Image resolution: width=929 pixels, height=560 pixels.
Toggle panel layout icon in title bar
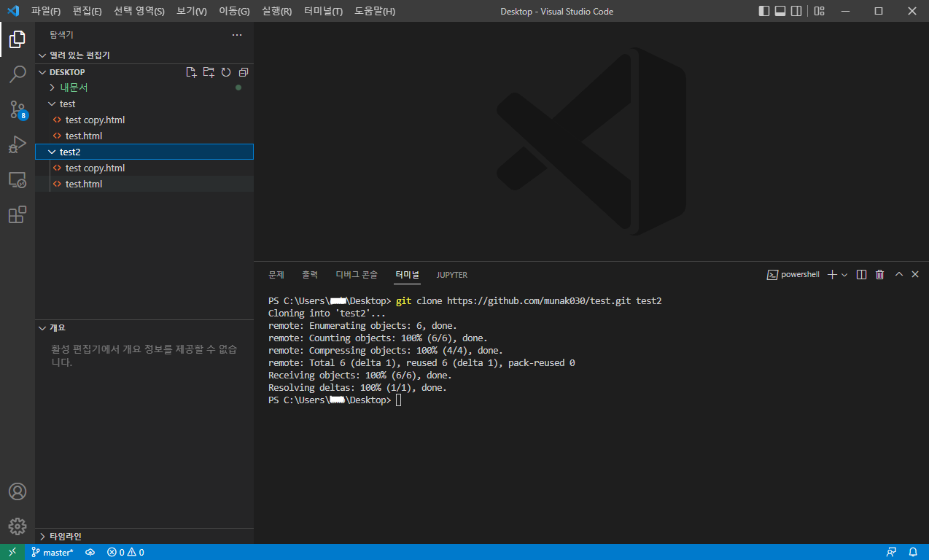780,11
